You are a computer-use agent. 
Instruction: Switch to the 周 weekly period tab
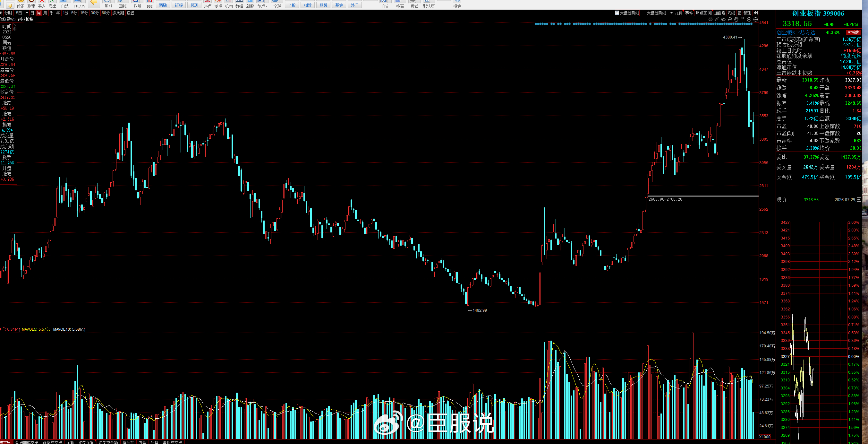click(x=39, y=13)
